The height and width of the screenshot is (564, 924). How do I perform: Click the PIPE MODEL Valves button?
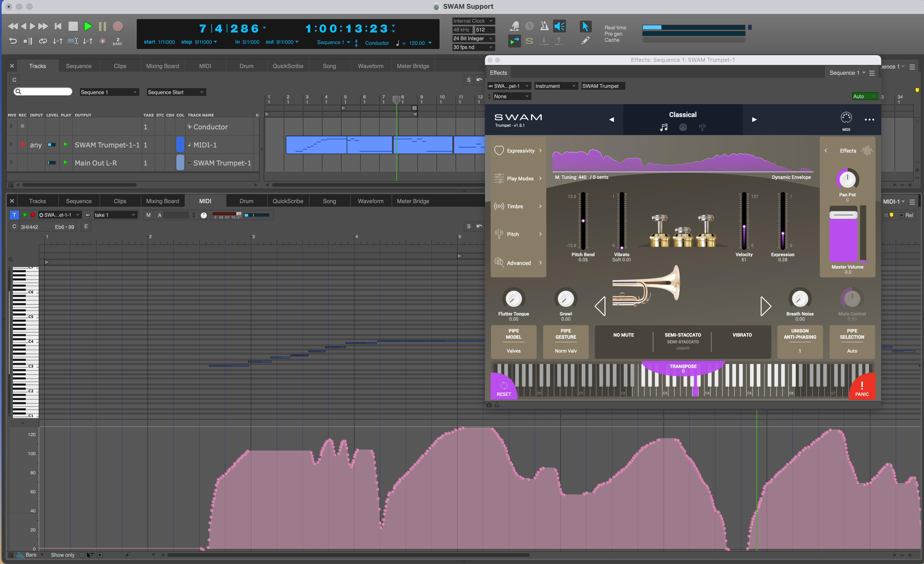[x=513, y=341]
